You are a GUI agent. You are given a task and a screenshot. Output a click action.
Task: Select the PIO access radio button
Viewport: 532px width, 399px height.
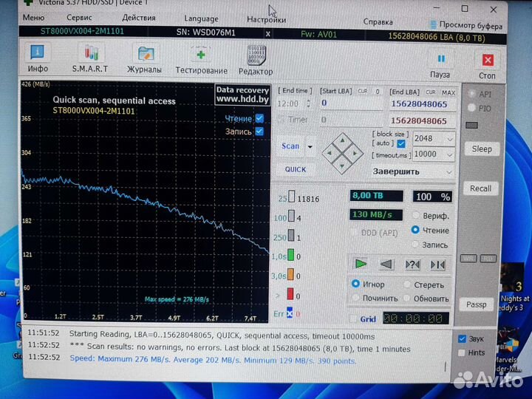(471, 108)
